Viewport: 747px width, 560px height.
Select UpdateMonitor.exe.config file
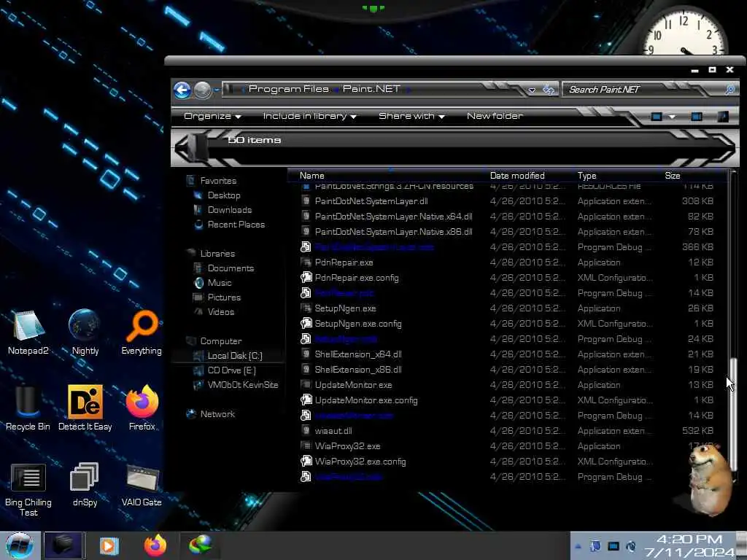point(366,400)
